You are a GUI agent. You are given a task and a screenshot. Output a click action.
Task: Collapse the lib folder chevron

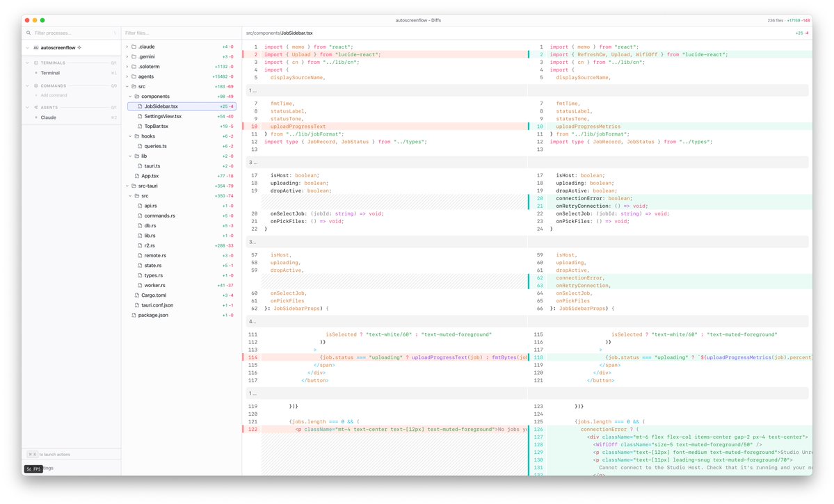(x=130, y=156)
